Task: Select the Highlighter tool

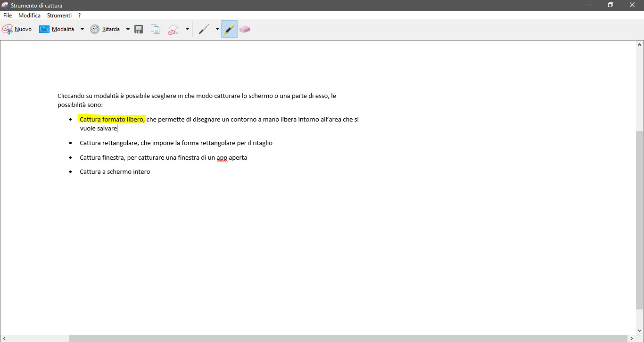Action: tap(229, 29)
